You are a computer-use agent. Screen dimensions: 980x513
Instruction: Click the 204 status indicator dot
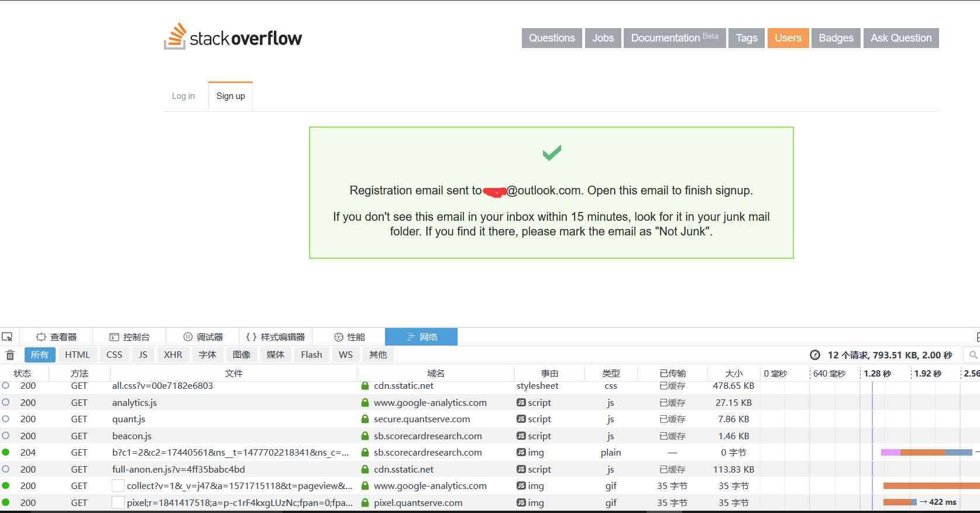(6, 452)
